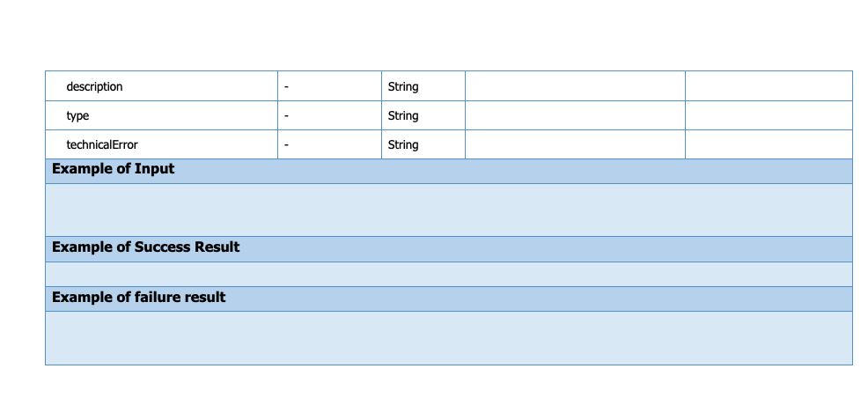
Task: Click fourth empty cell in type row
Action: tap(574, 115)
